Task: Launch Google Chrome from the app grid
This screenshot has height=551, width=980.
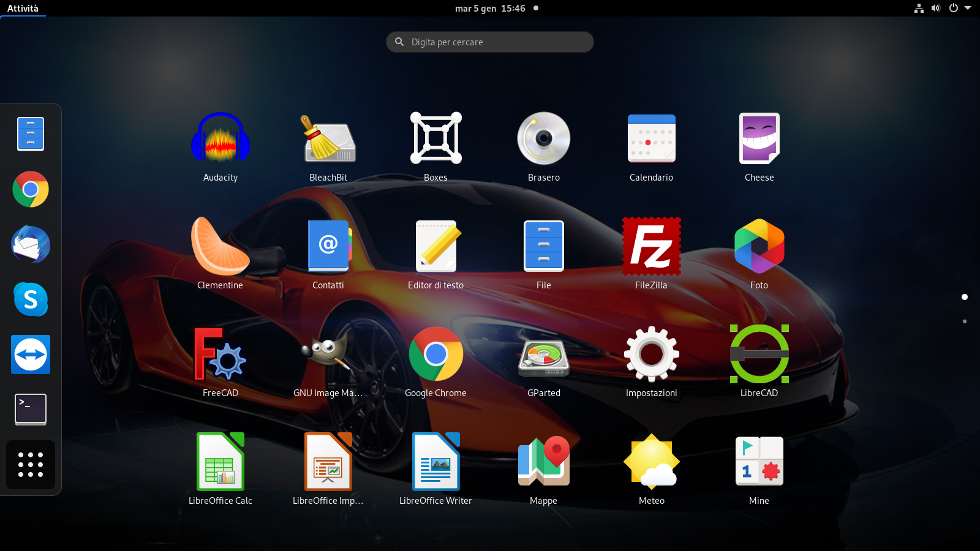Action: pyautogui.click(x=436, y=362)
